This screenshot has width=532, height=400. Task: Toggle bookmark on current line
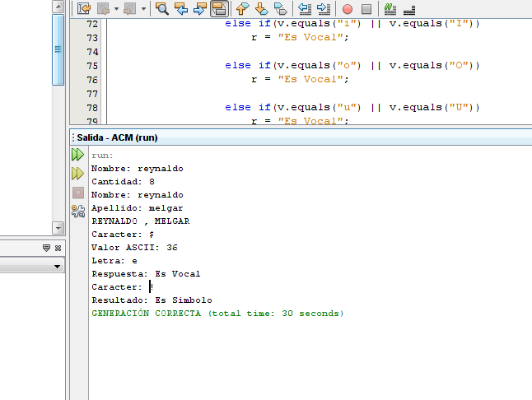(x=281, y=8)
